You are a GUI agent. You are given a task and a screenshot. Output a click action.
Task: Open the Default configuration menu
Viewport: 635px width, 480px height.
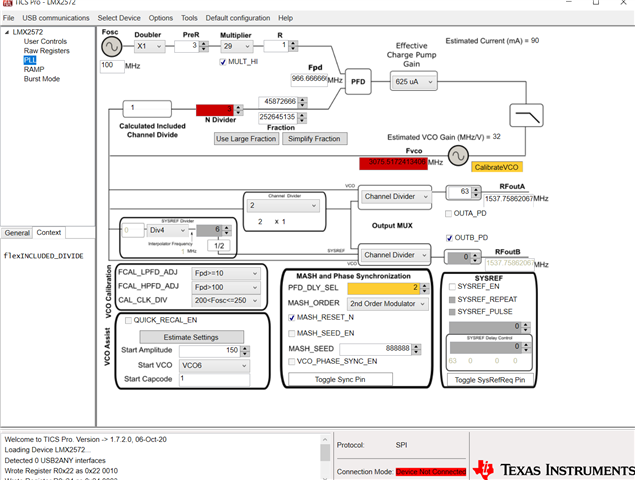pos(238,18)
